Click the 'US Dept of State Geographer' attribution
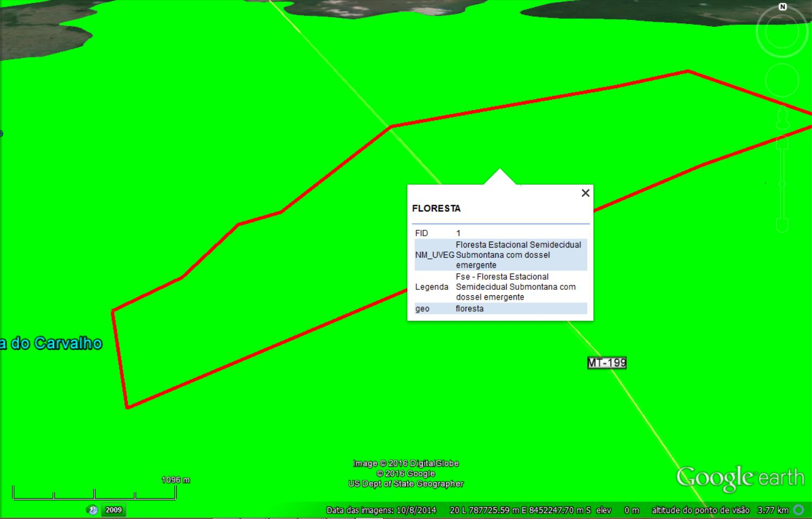The height and width of the screenshot is (519, 812). click(406, 484)
